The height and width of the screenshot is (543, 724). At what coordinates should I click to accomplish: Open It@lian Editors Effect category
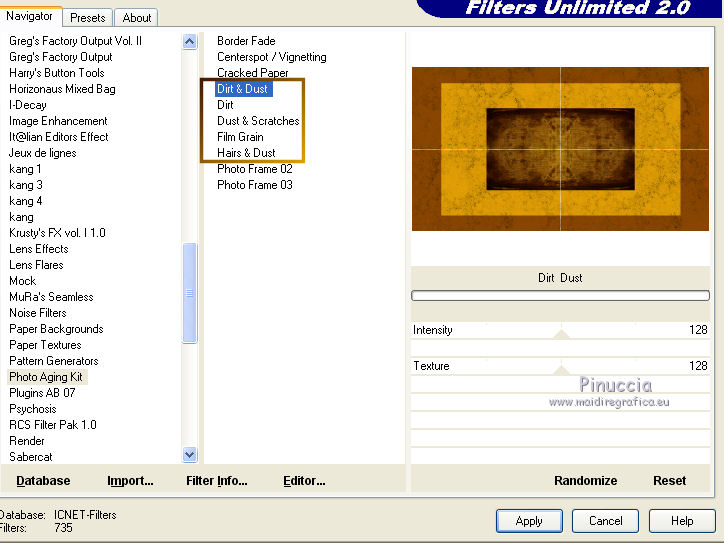pos(59,137)
